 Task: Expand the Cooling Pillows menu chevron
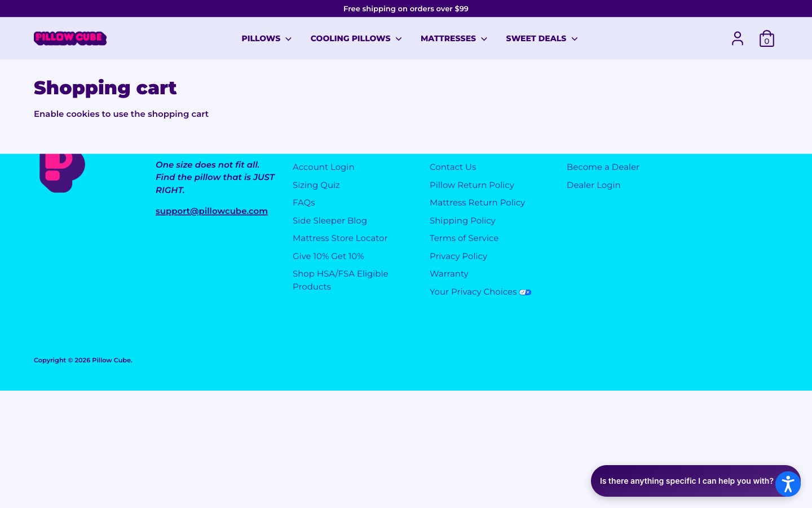[x=399, y=39]
